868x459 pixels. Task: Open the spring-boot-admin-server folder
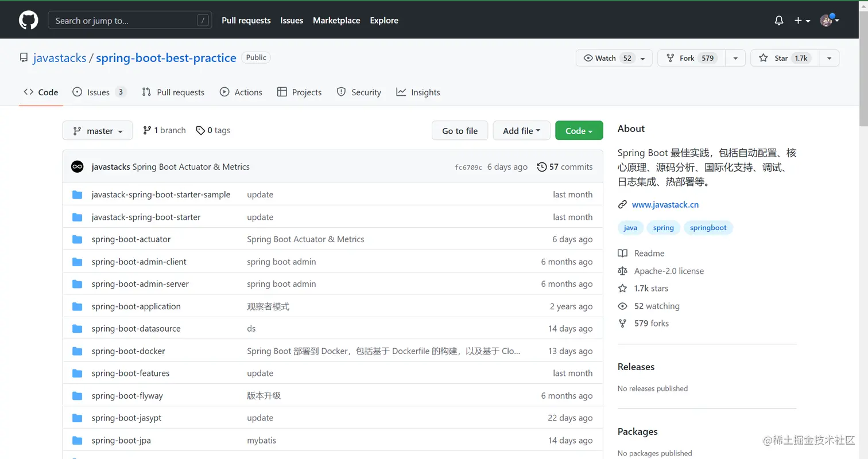(140, 284)
